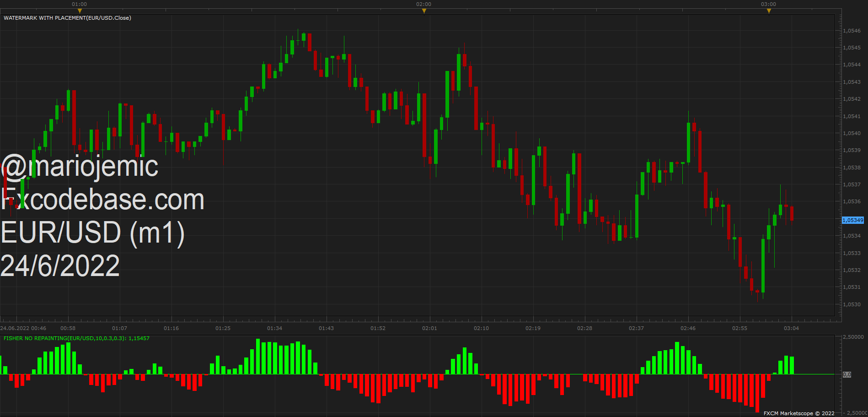868x417 pixels.
Task: Click the 01:52 time axis label
Action: coord(378,328)
